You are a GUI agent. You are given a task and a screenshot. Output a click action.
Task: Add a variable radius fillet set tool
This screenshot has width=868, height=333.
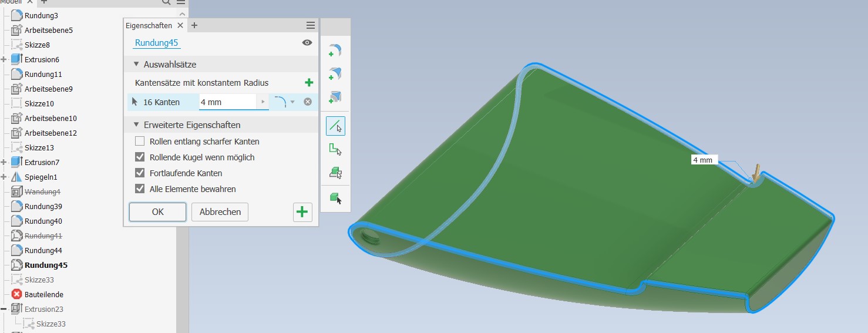(335, 75)
